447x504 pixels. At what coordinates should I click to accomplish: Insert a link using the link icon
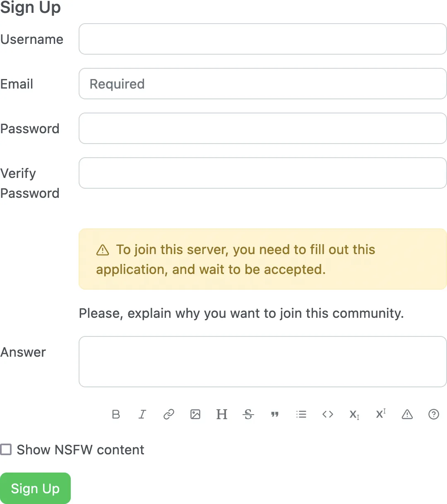(169, 414)
